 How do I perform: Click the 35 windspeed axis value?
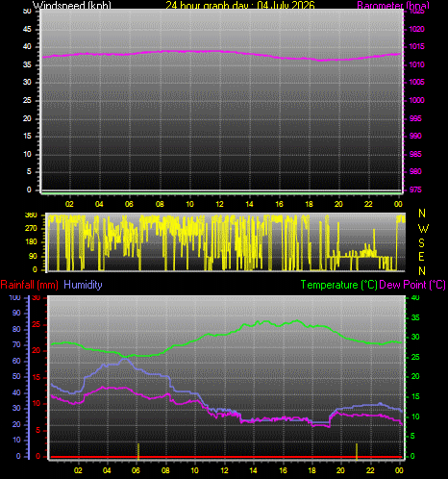27,64
